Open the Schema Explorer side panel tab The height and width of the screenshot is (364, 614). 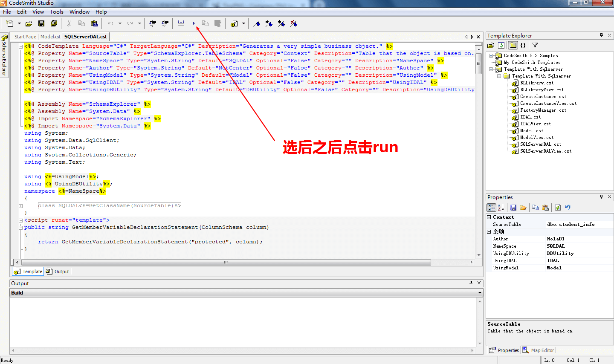pos(4,55)
